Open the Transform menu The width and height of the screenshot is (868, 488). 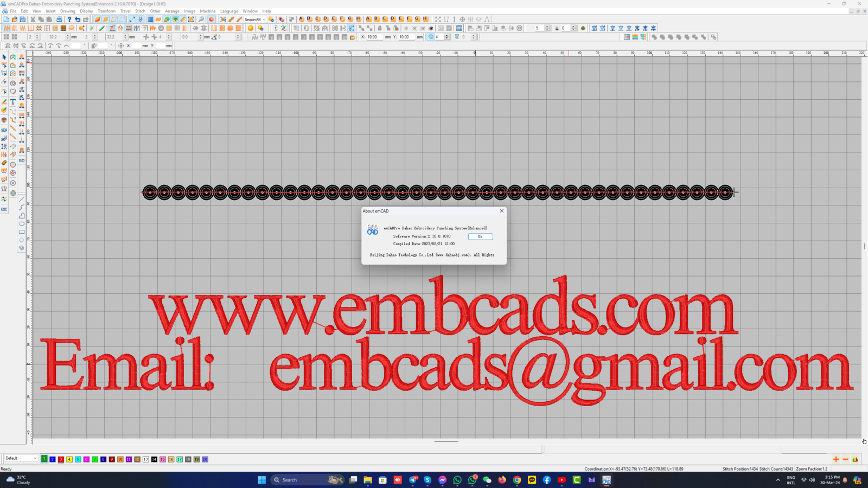point(106,11)
